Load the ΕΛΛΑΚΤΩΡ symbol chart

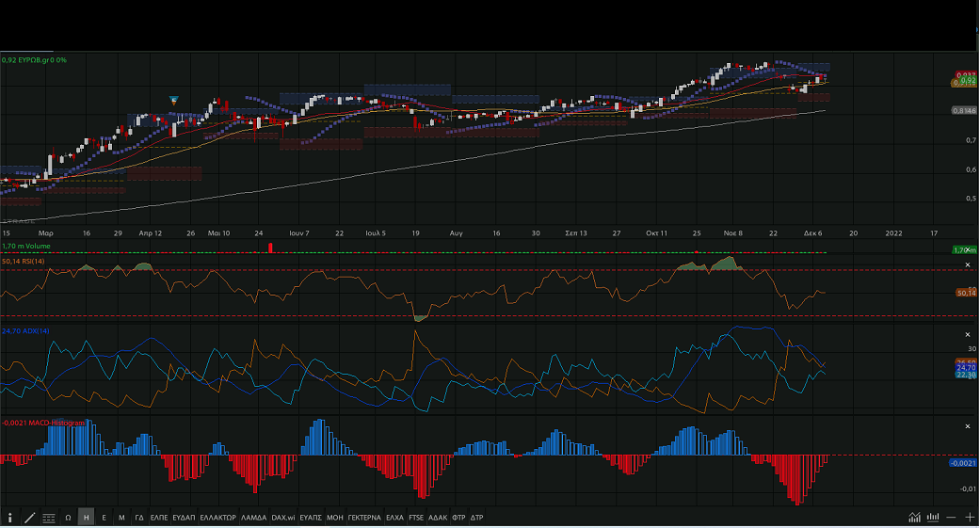click(x=217, y=518)
